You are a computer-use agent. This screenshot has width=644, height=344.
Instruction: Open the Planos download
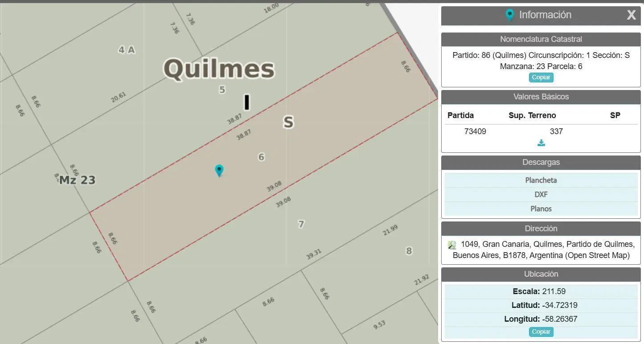pos(541,209)
